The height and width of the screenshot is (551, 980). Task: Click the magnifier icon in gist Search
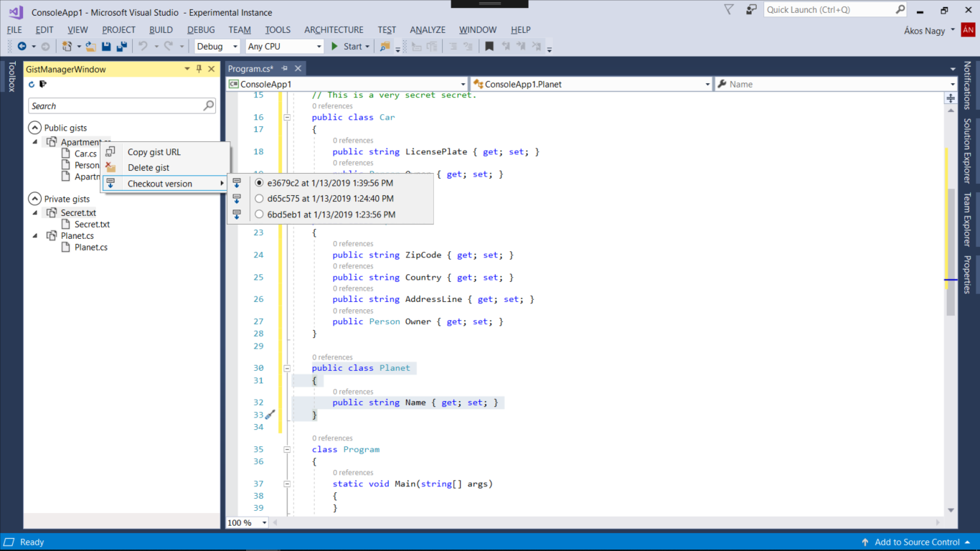(209, 105)
